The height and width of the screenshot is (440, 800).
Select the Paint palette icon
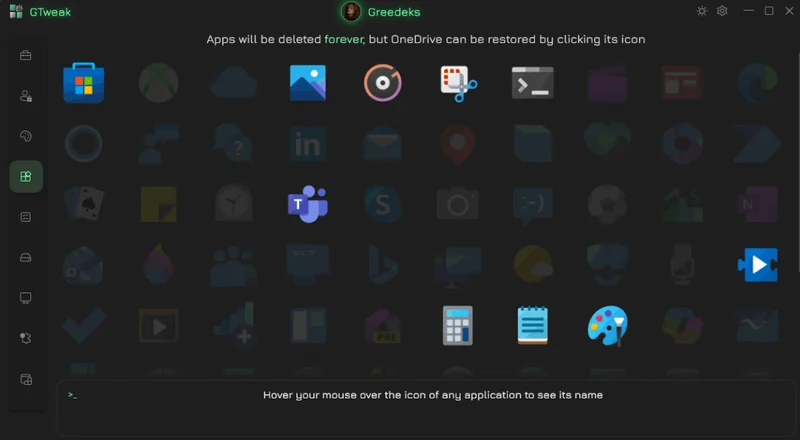click(x=607, y=326)
